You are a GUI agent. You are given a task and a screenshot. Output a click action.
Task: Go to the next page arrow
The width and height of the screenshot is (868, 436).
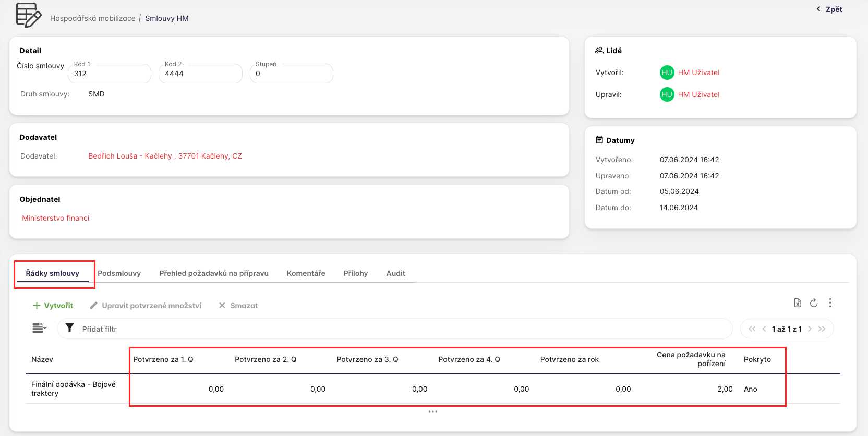click(x=810, y=329)
